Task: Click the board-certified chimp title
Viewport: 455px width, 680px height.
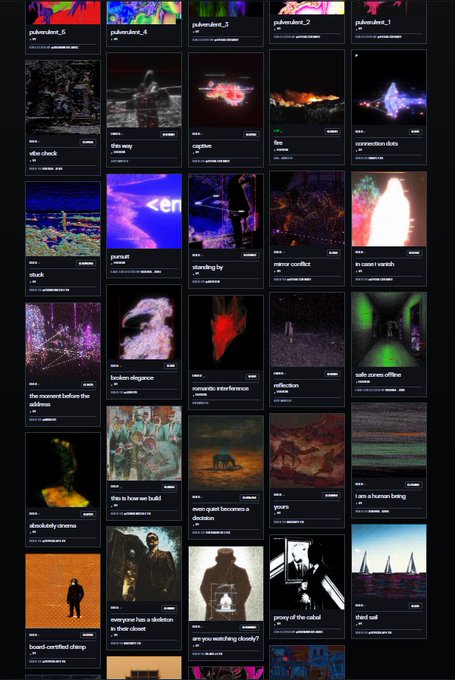Action: click(x=57, y=647)
